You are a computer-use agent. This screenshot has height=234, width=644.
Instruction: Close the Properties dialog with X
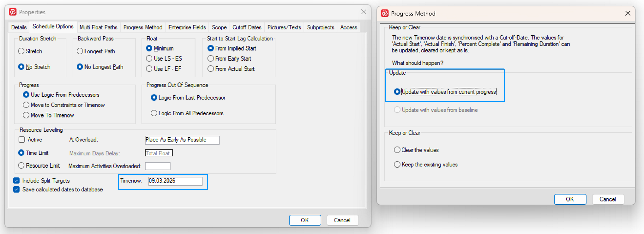[363, 12]
